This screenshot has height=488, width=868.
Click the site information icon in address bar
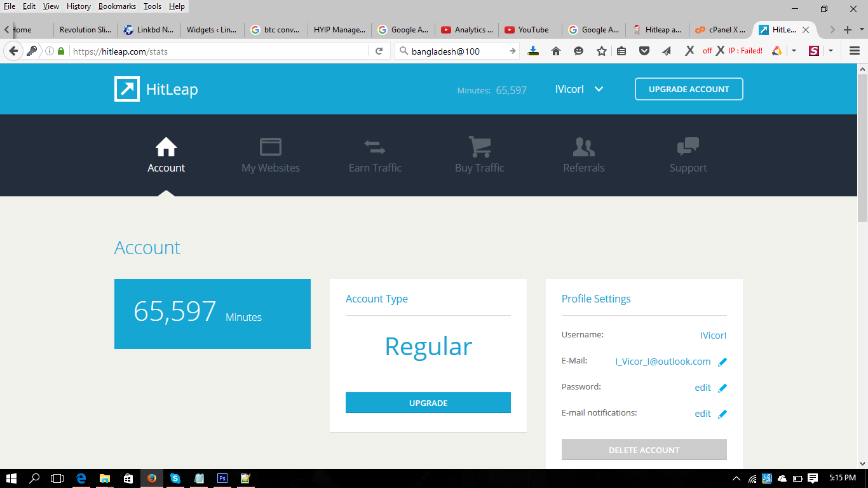[50, 51]
